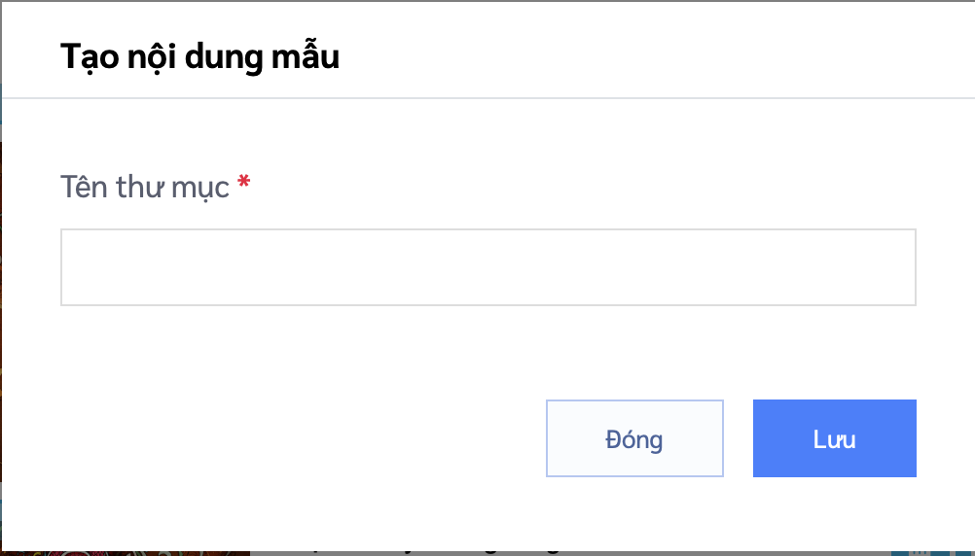Click the Tên thư mục label
This screenshot has height=556, width=977.
(145, 187)
